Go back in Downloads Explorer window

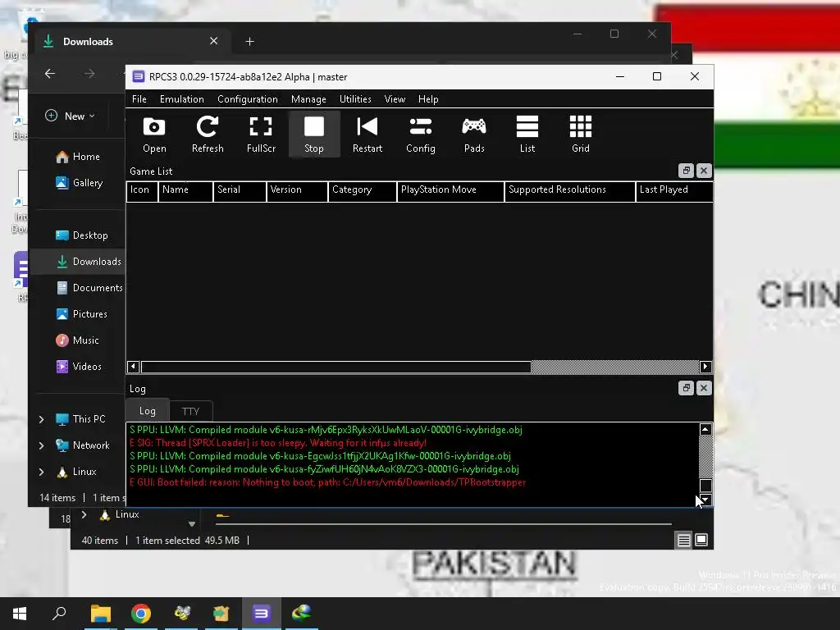click(50, 73)
